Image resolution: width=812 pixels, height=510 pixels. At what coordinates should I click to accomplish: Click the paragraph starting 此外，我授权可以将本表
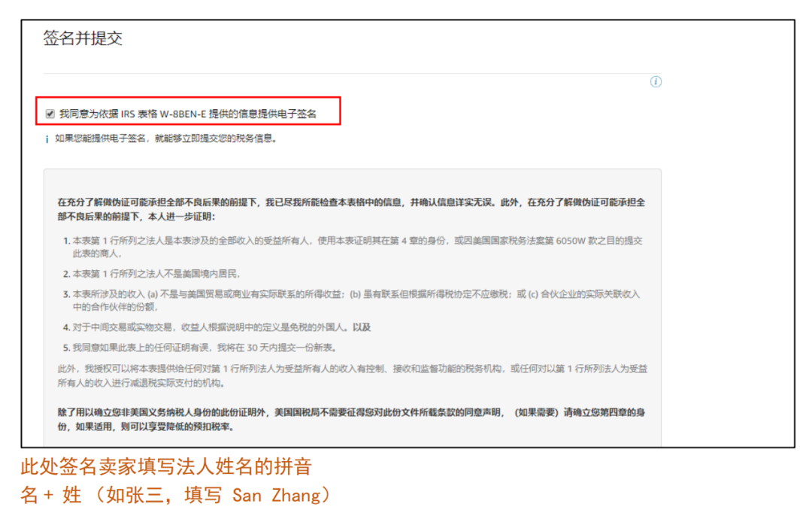tap(352, 376)
